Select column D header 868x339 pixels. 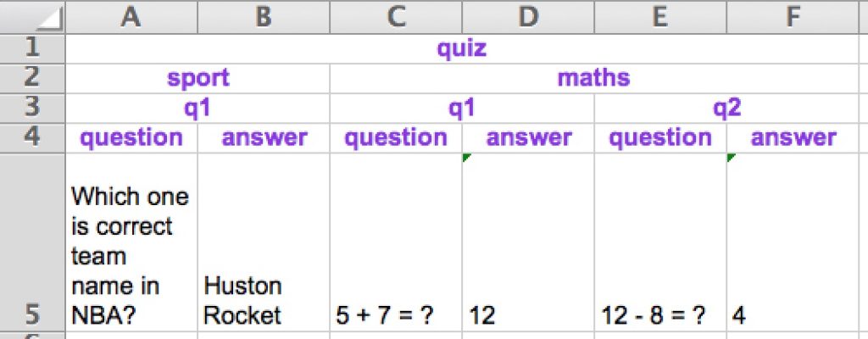coord(528,17)
